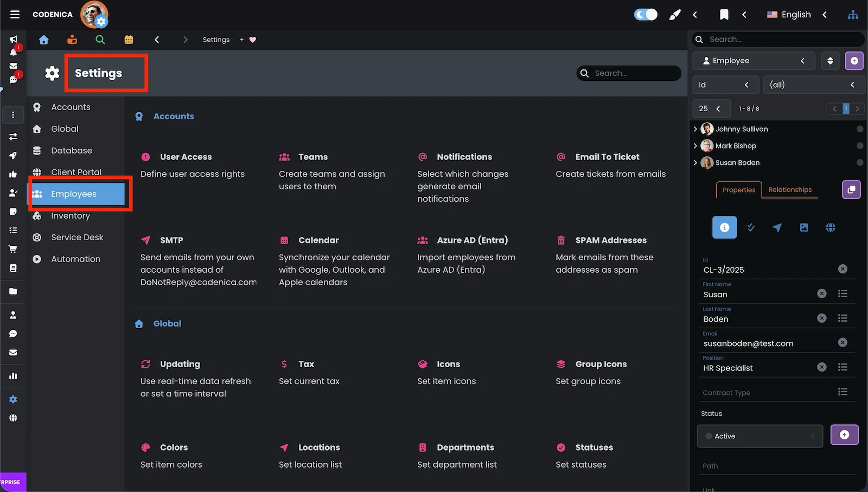Select the navigation arrow icon in Properties panel
This screenshot has width=868, height=492.
coord(777,227)
